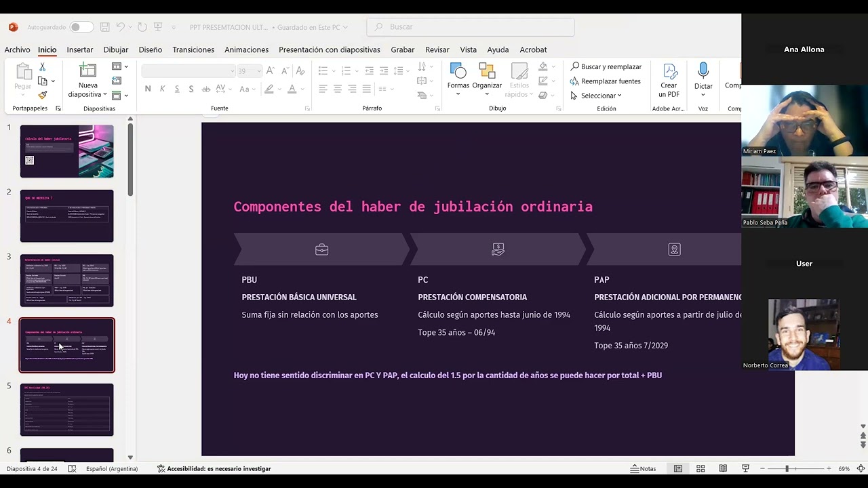Open the Transiciones tab
This screenshot has height=488, width=868.
tap(193, 49)
